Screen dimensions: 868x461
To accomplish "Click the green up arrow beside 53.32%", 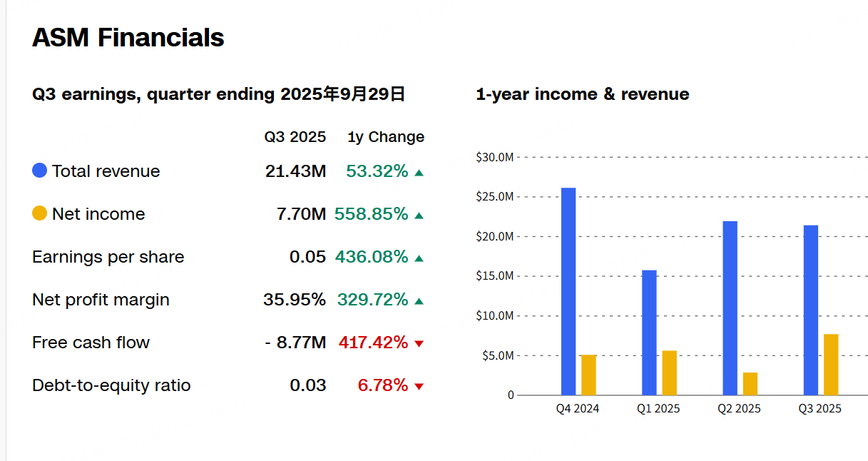I will coord(419,173).
